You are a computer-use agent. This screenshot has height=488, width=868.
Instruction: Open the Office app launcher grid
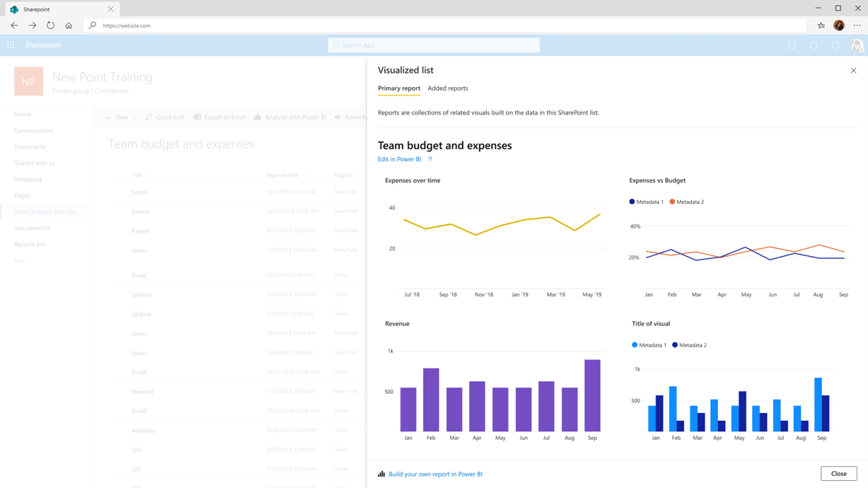click(10, 45)
